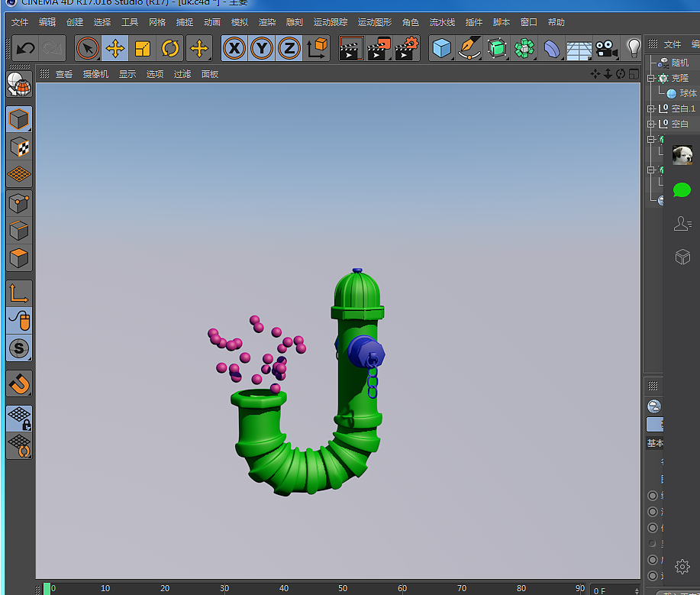Viewport: 700px width, 595px height.
Task: Switch to Model mode
Action: 19,119
